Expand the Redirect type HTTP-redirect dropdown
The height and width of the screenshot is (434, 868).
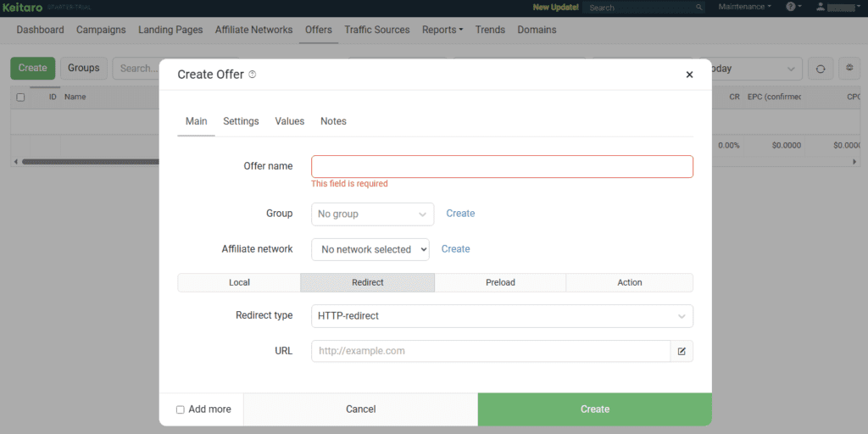[502, 316]
